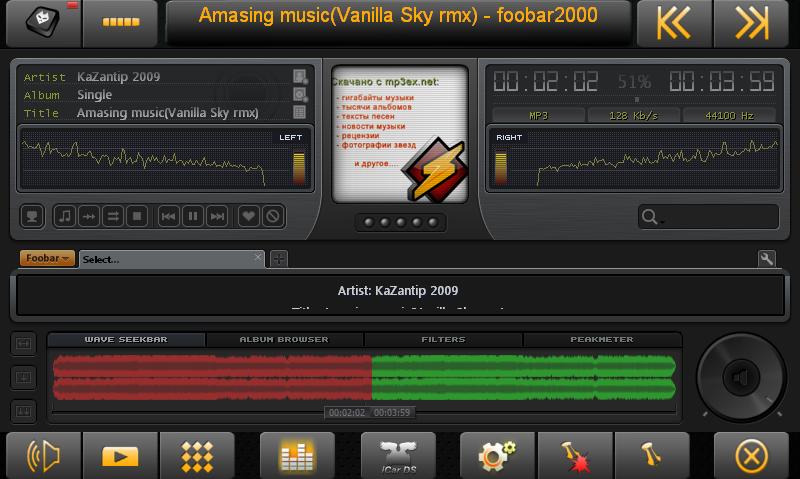Pause the current track
Image resolution: width=800 pixels, height=479 pixels.
(193, 215)
